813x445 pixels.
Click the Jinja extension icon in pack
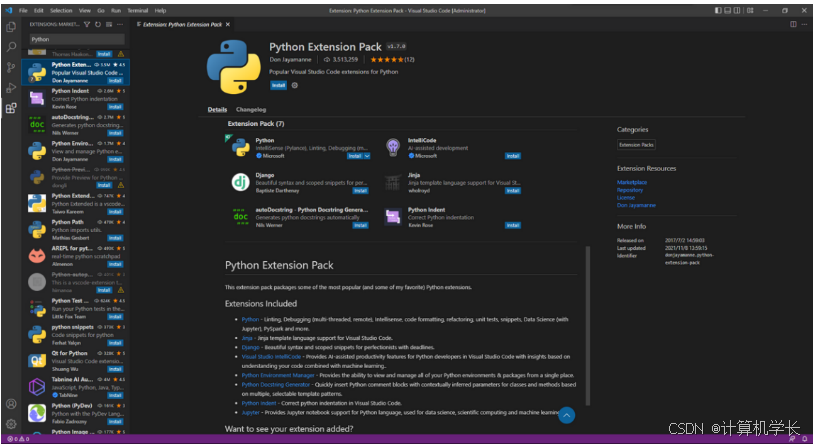393,182
